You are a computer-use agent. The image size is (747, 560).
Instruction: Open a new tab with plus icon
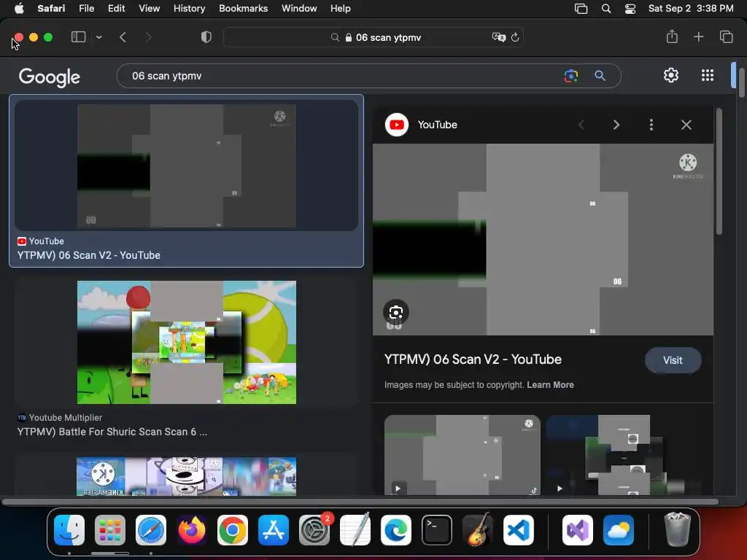point(698,36)
